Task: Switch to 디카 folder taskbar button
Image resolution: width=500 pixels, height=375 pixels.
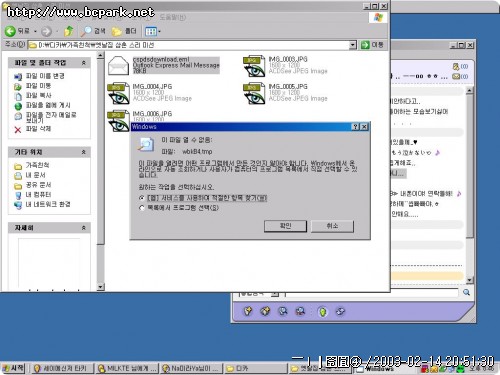Action: (x=255, y=368)
